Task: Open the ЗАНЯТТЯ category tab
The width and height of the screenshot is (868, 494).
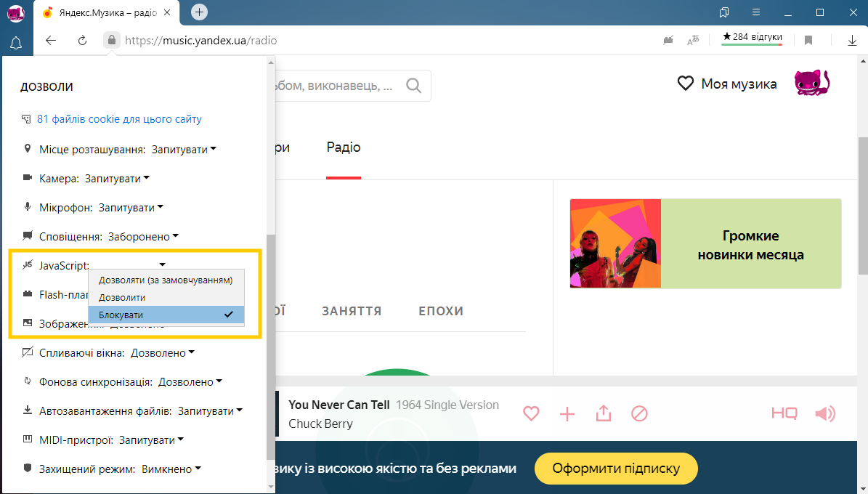Action: (352, 311)
